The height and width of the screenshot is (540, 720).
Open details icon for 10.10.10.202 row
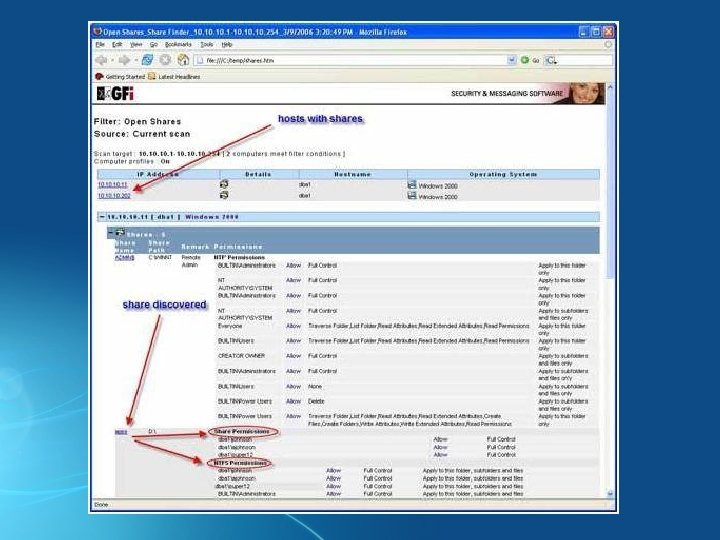pyautogui.click(x=224, y=195)
